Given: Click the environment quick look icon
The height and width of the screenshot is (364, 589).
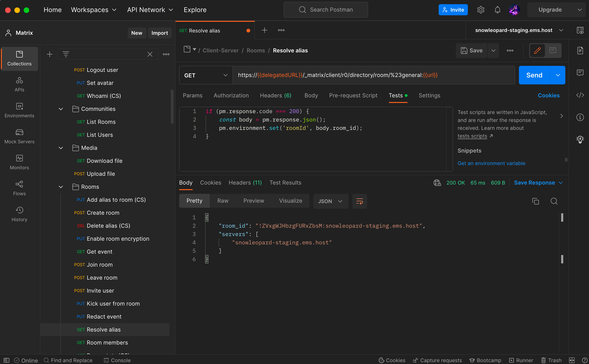Looking at the screenshot, I should [x=580, y=30].
